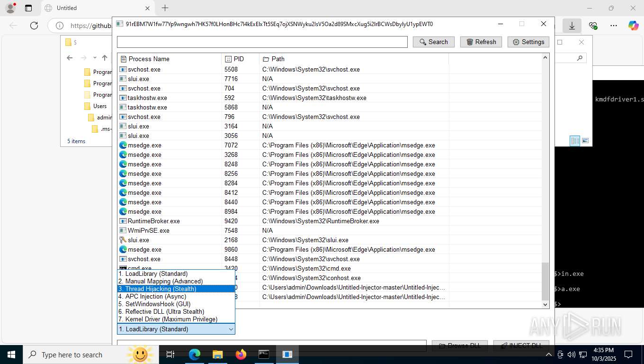Click Explorer search magnifier icon

[x=580, y=58]
